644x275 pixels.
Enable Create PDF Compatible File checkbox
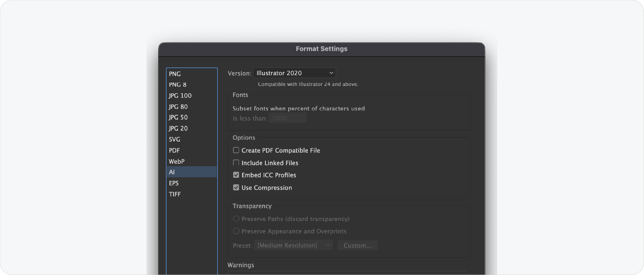click(x=236, y=150)
